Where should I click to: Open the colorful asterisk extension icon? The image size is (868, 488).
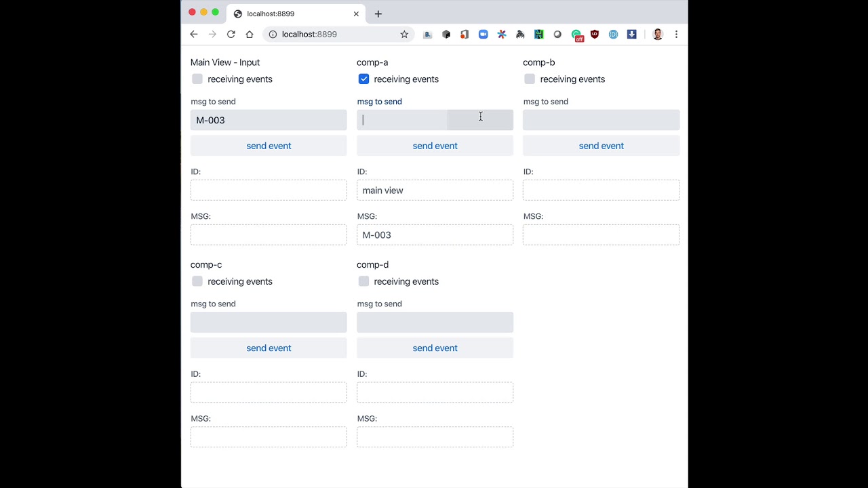(502, 34)
